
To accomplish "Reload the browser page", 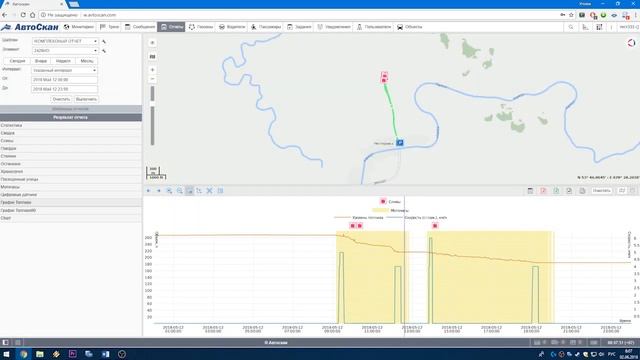I will 23,15.
